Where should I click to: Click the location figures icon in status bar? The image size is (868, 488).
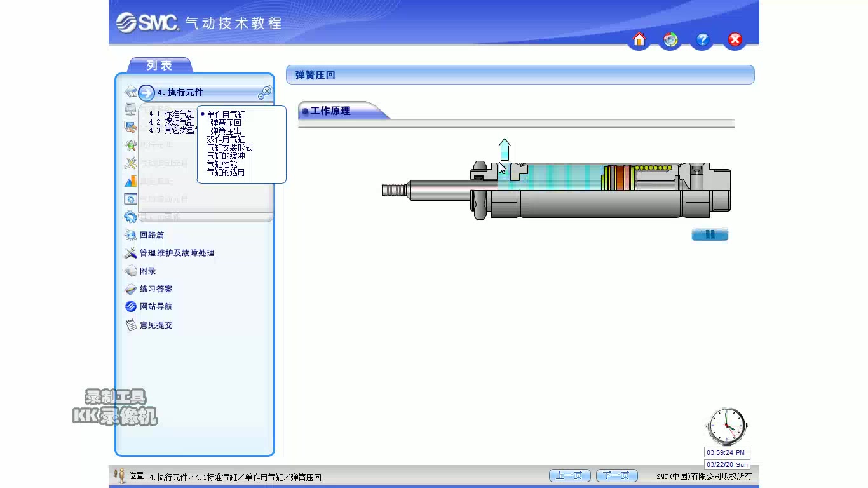click(x=119, y=475)
